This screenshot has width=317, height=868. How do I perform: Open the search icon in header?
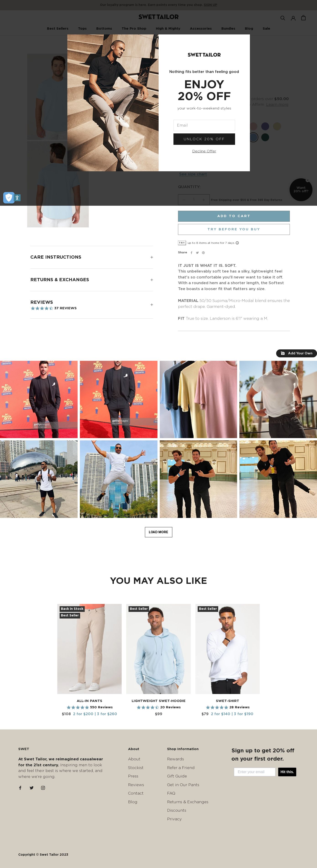[283, 18]
